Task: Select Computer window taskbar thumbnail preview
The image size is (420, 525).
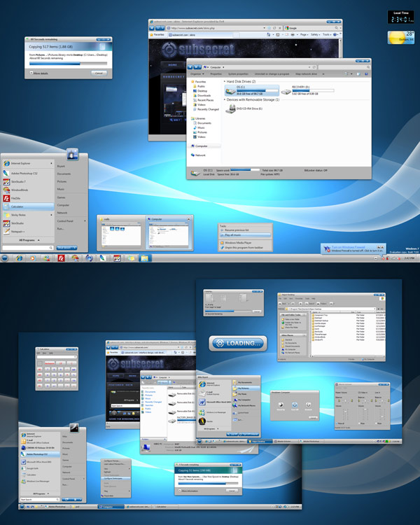Action: 169,232
